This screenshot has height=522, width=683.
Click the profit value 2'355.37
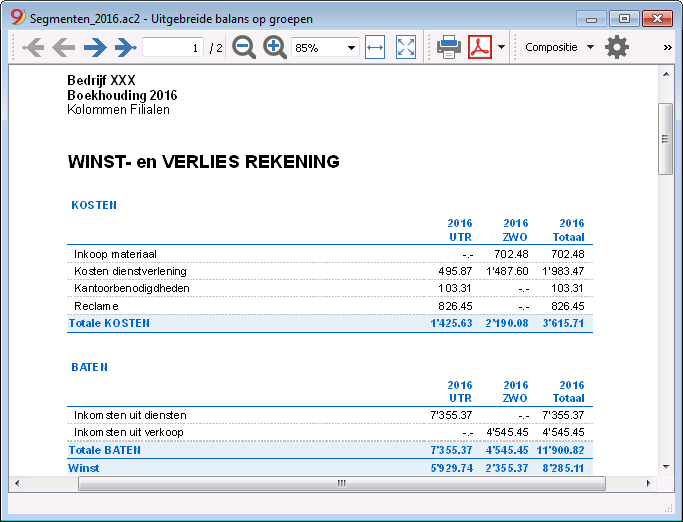(507, 468)
